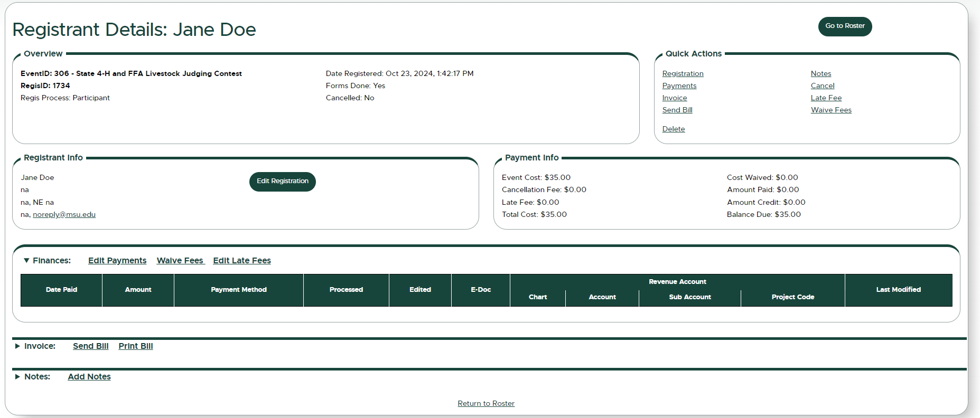Click Print Bill in Invoice section

135,346
